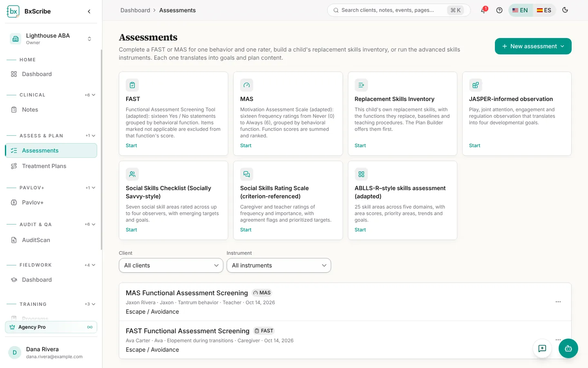Start the FAST assessment
This screenshot has height=368, width=588.
point(131,146)
